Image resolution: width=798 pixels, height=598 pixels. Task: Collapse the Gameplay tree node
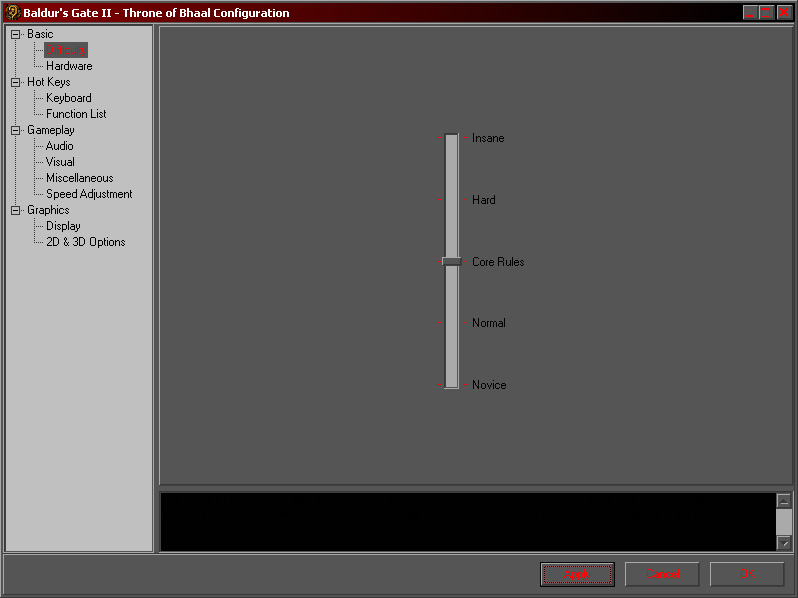[16, 130]
